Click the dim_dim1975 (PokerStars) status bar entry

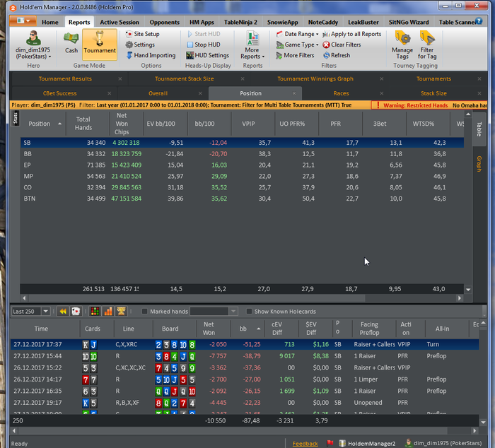point(444,443)
